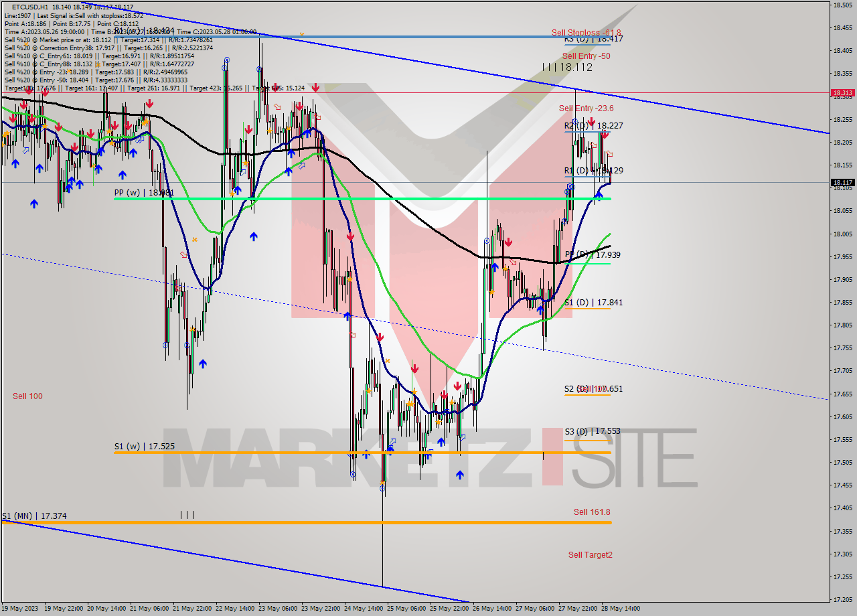The height and width of the screenshot is (616, 857).
Task: Click the 'PP (w) | 18.081' weekly pivot label
Action: point(144,193)
